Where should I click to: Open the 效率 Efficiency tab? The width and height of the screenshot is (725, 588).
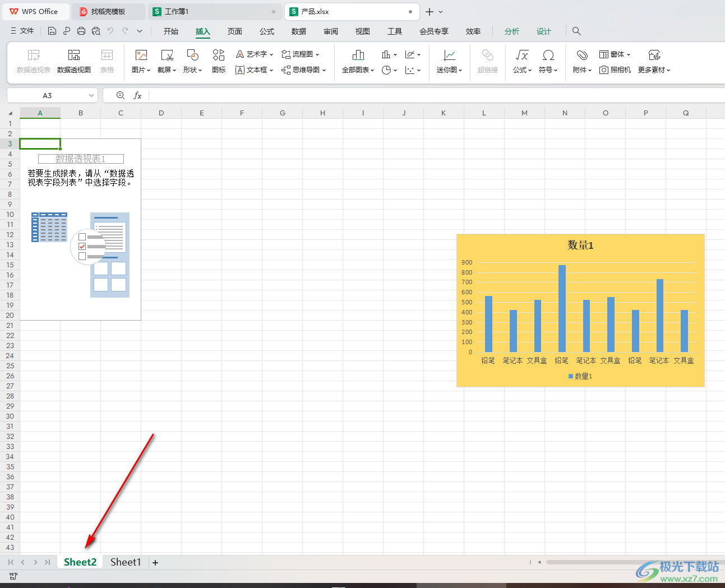[x=473, y=31]
